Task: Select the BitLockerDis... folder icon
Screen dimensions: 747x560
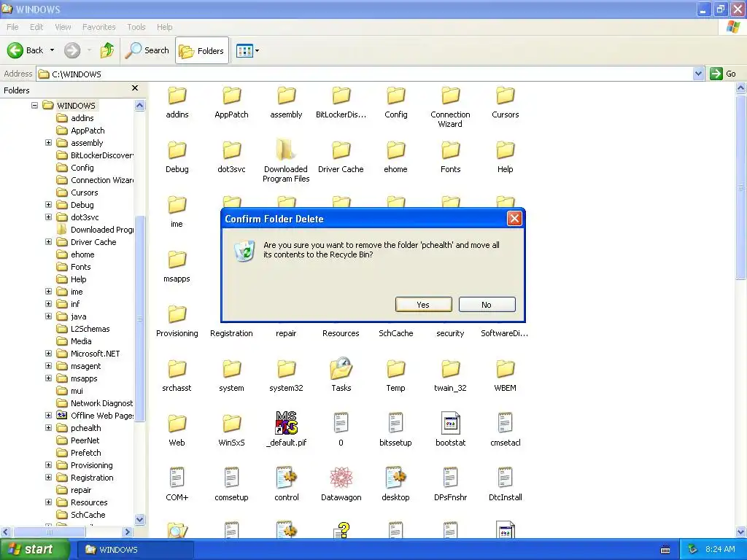Action: (x=341, y=96)
